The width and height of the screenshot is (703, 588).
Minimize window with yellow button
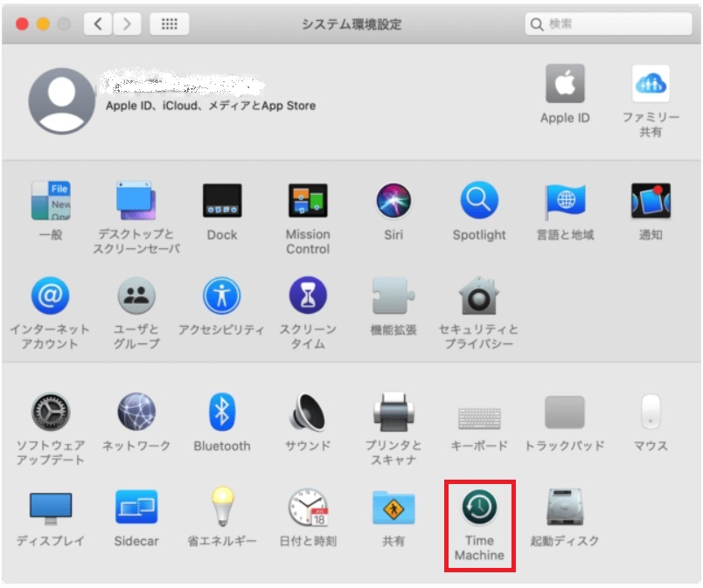43,24
